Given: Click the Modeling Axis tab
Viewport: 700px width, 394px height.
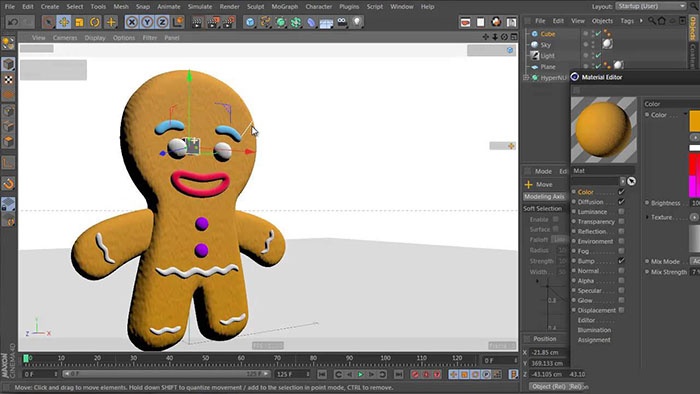Looking at the screenshot, I should click(544, 197).
